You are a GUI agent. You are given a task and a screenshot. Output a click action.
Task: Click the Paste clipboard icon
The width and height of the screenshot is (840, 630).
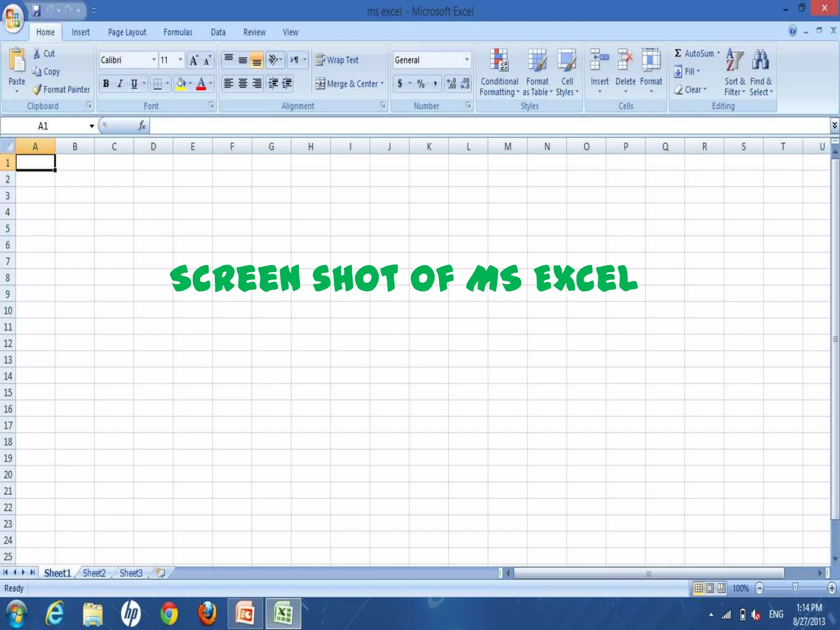tap(17, 60)
